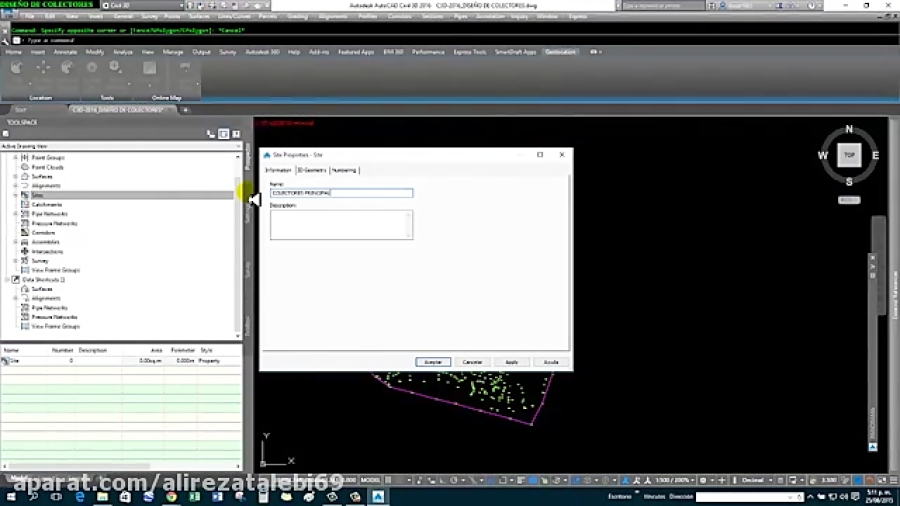Click the Aceptar button

click(x=433, y=362)
